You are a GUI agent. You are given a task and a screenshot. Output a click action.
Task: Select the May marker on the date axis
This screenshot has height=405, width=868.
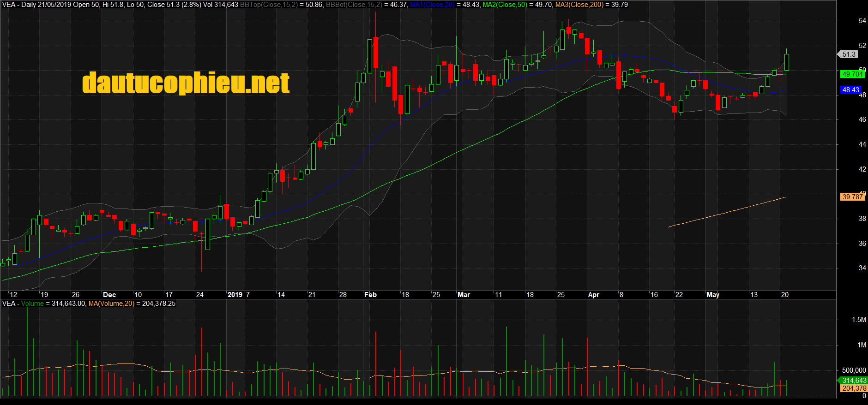pyautogui.click(x=713, y=295)
